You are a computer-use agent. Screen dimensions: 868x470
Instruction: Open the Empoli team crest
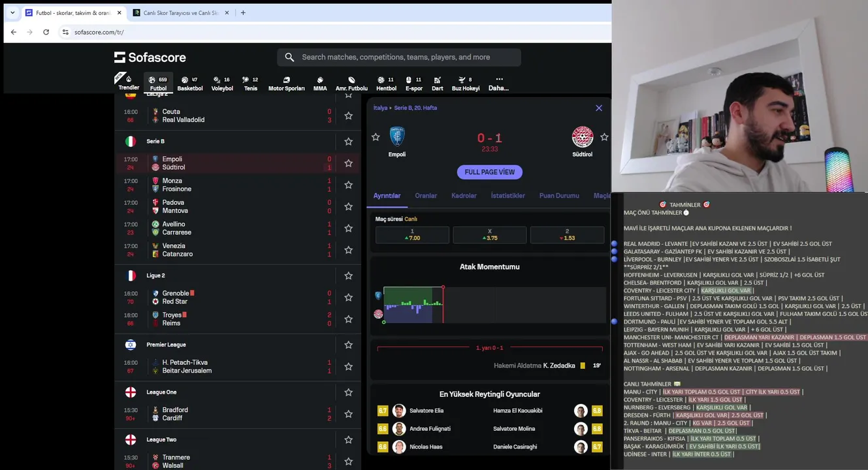pyautogui.click(x=397, y=136)
